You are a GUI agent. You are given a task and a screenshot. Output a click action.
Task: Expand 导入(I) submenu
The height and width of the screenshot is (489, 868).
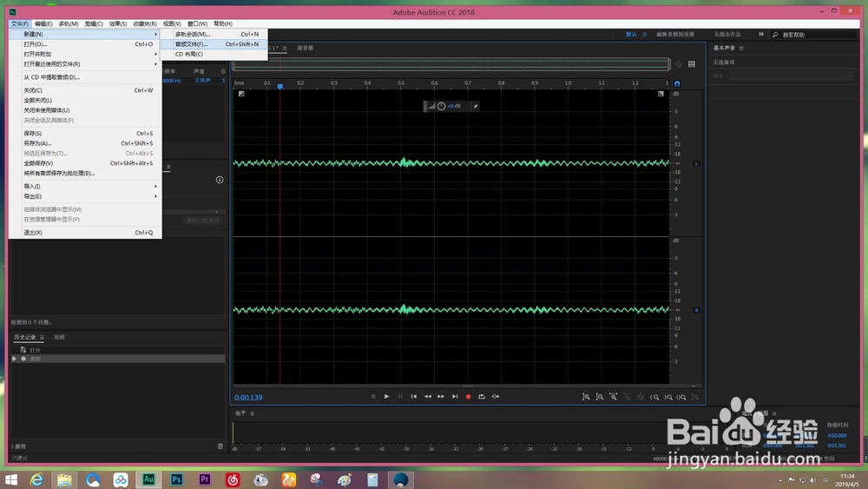coord(85,186)
